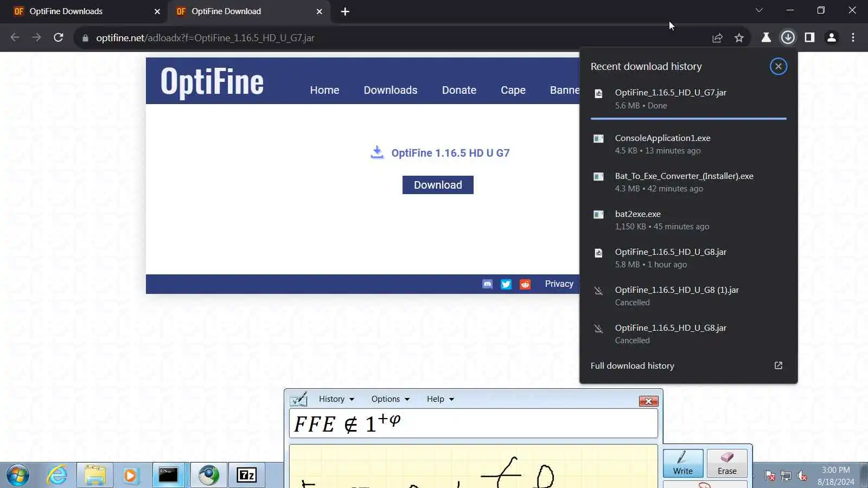
Task: Expand History menu in Math Input Panel
Action: pyautogui.click(x=336, y=399)
